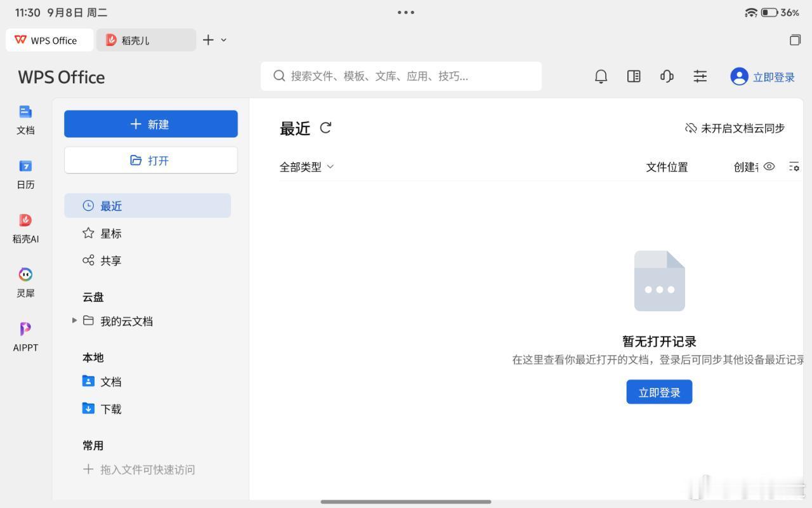Open the tab list dropdown arrow
812x508 pixels.
[x=223, y=40]
